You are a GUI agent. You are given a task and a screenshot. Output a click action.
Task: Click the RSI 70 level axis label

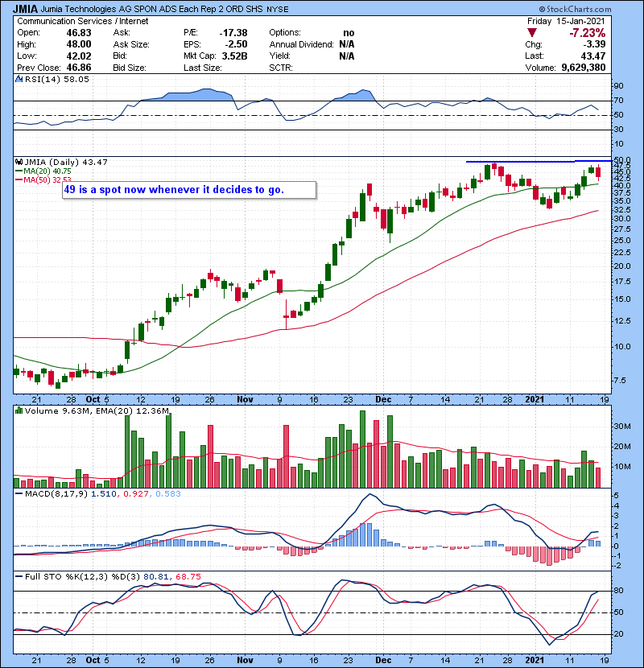[618, 101]
